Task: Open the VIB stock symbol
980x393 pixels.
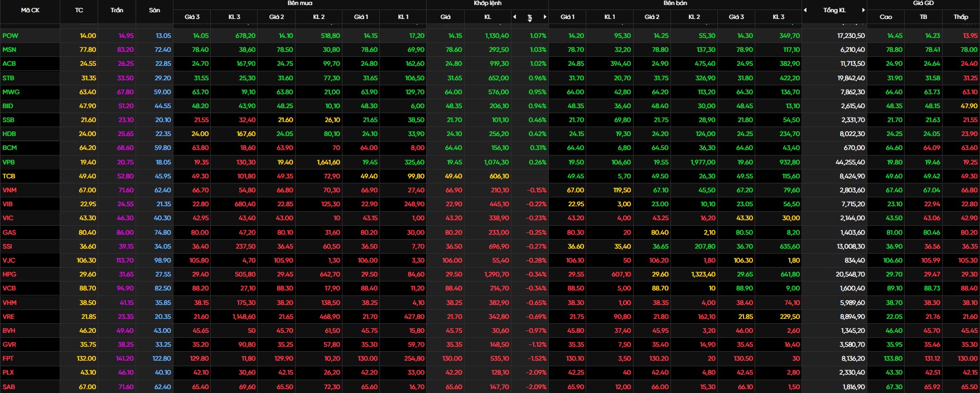Action: coord(8,204)
